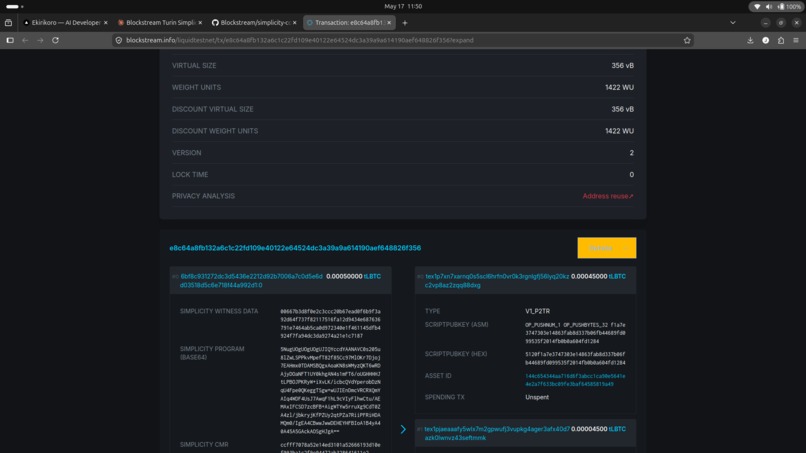Open the account profile icon in toolbar
Image resolution: width=806 pixels, height=453 pixels.
(766, 40)
